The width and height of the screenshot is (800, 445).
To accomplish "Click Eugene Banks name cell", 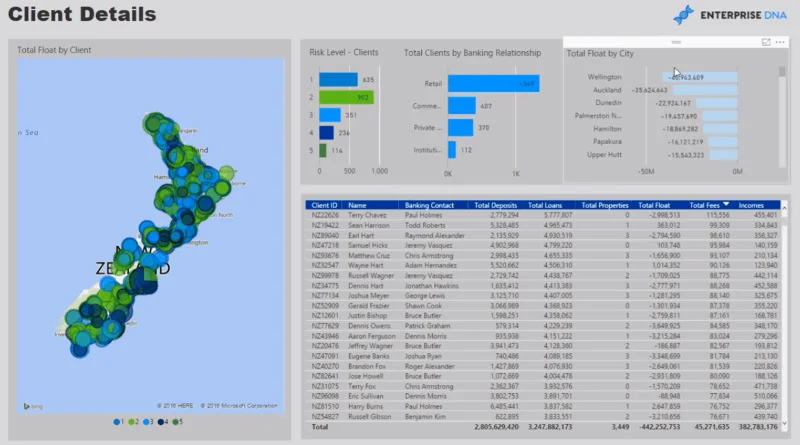I will 368,356.
